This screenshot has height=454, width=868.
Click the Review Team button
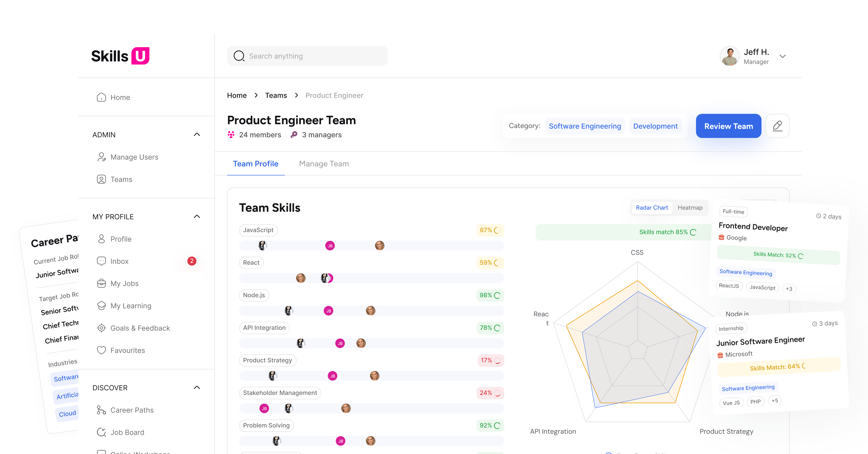(728, 126)
